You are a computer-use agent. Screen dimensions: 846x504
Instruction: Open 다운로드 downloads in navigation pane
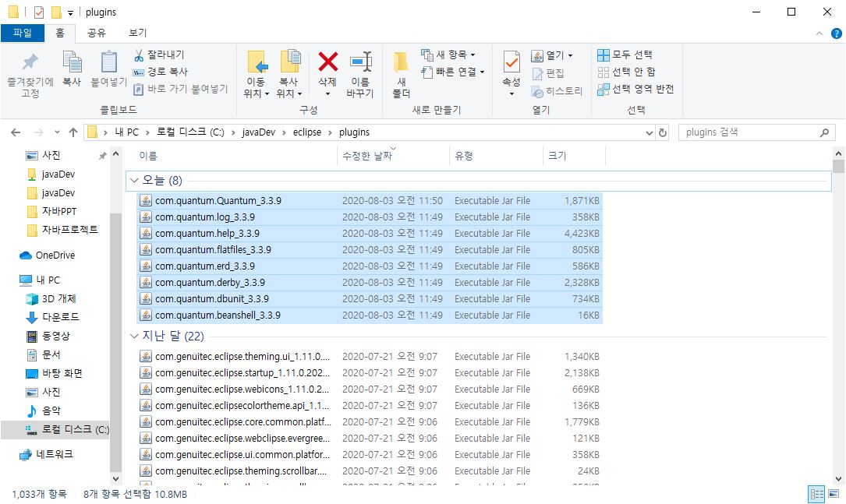(52, 317)
